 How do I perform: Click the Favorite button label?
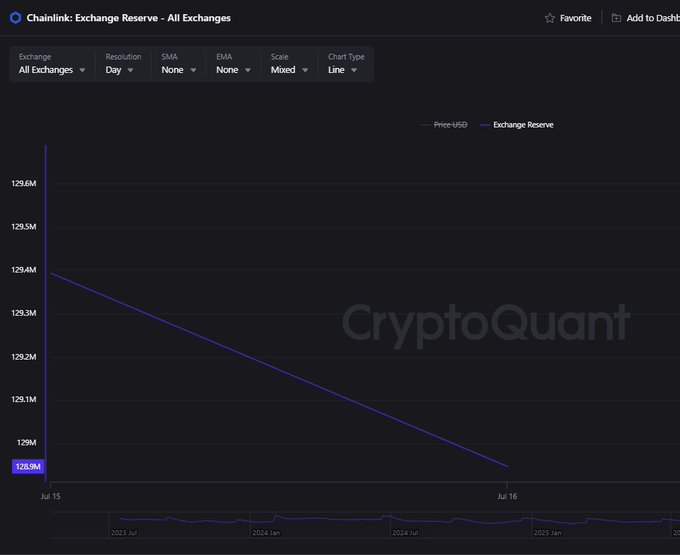[575, 18]
